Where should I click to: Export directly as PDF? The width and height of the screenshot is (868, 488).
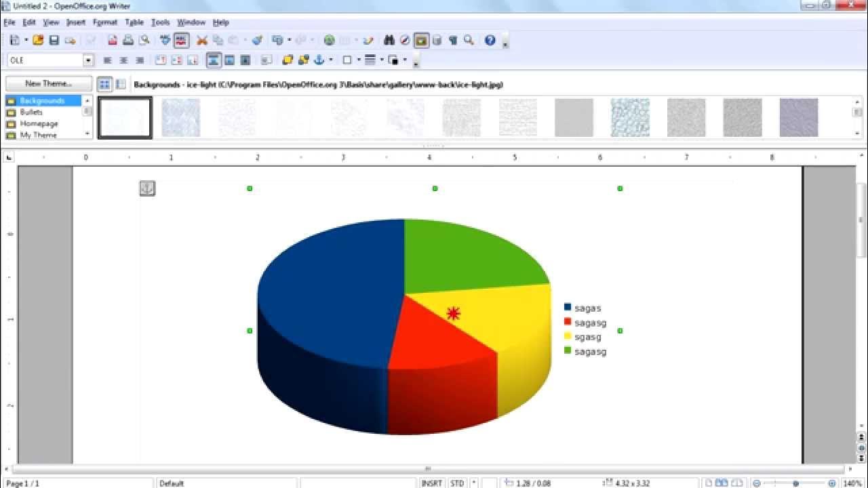[x=113, y=40]
